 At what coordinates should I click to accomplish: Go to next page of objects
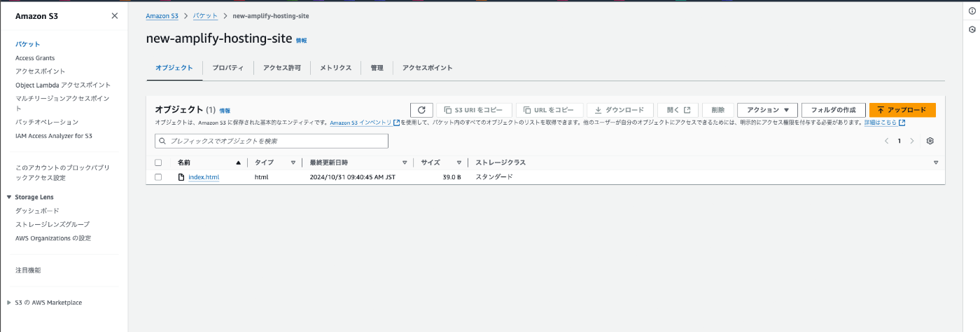[911, 141]
